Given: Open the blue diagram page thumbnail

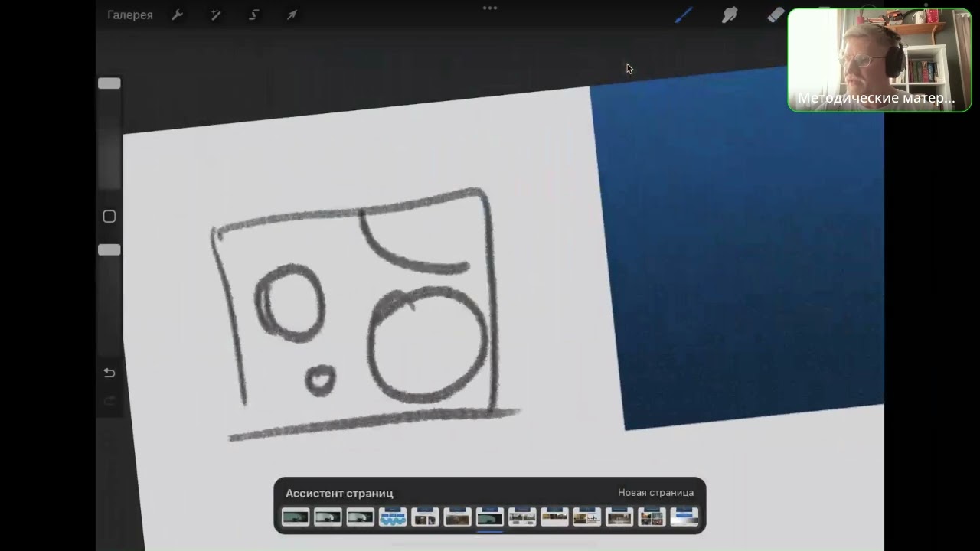Looking at the screenshot, I should click(x=393, y=517).
